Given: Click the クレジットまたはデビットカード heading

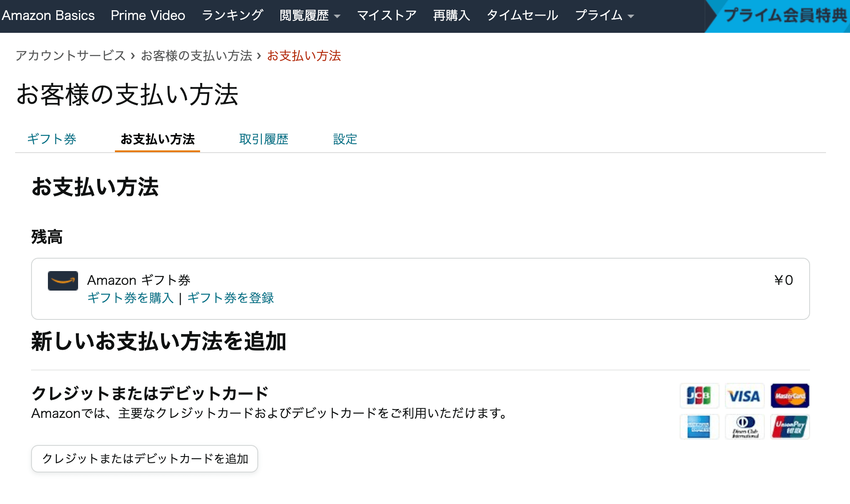Looking at the screenshot, I should click(150, 393).
